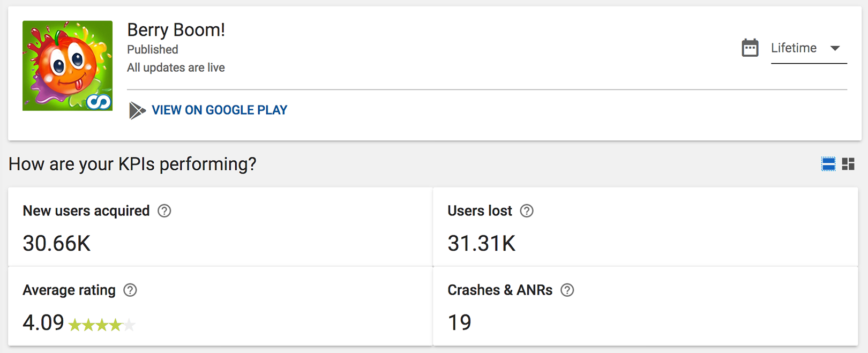The image size is (868, 353).
Task: Open the New users acquired card
Action: [x=220, y=227]
